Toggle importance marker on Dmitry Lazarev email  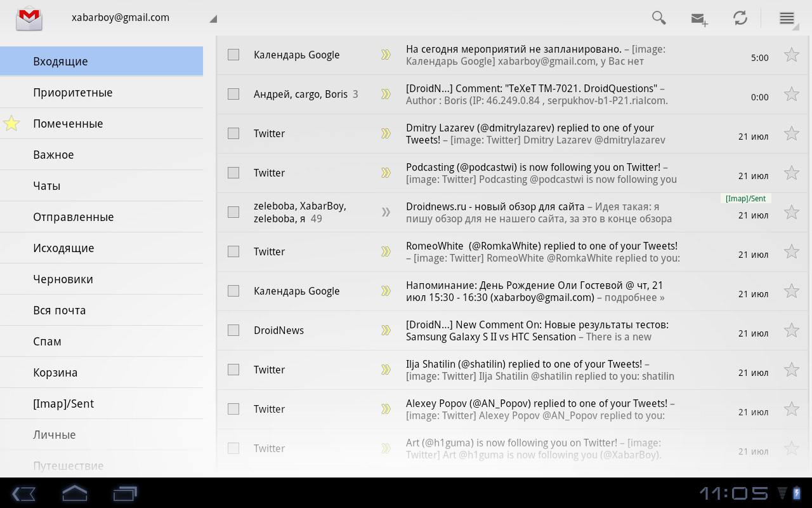386,133
